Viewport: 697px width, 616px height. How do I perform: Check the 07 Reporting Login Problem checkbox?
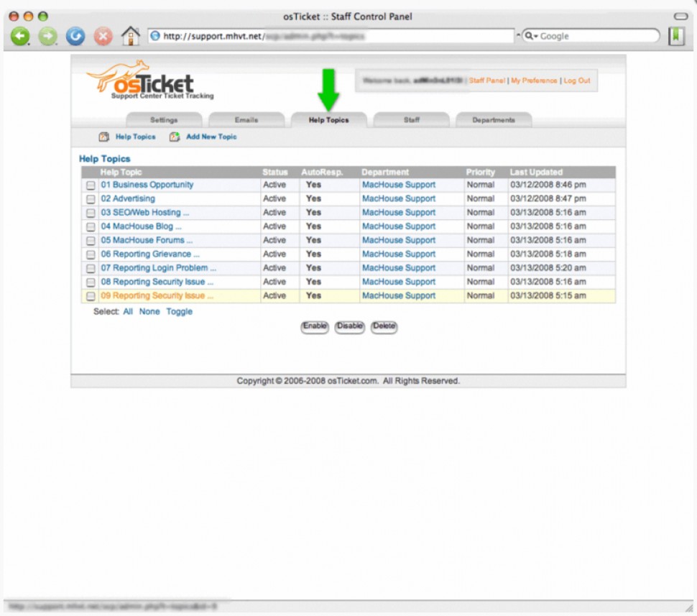click(91, 268)
